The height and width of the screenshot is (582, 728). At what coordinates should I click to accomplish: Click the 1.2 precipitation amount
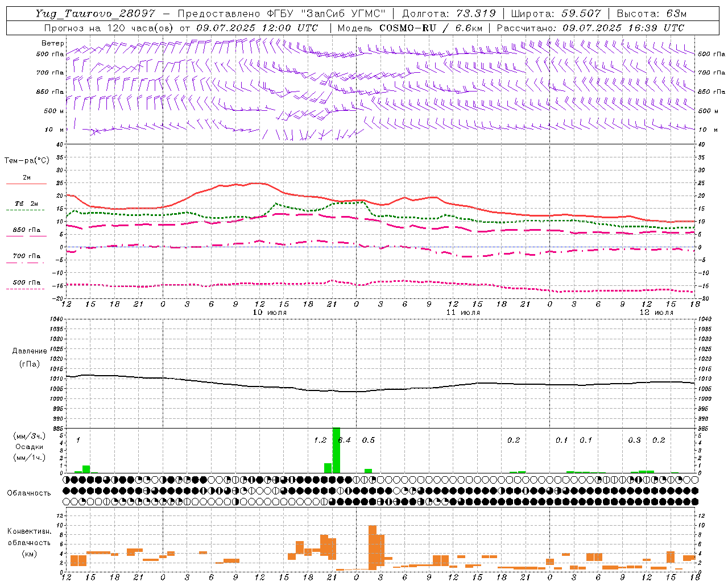coord(320,440)
